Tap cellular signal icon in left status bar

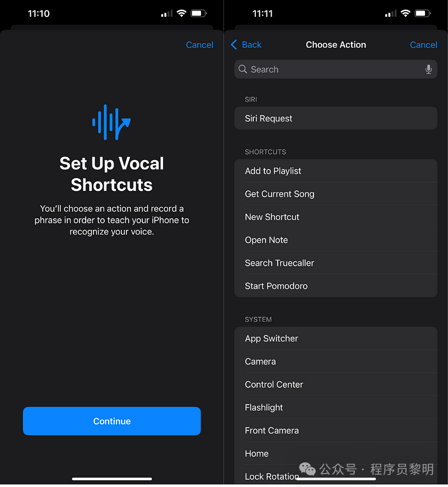click(x=167, y=13)
